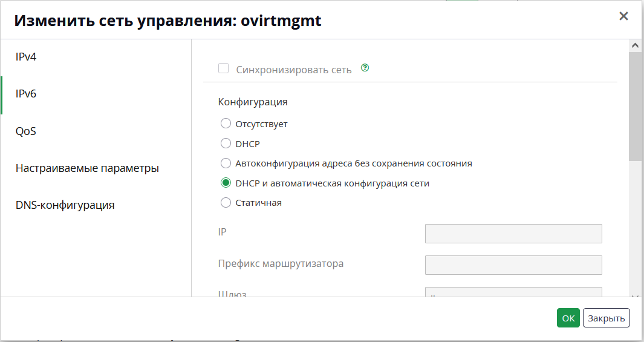Click the vertical scrollbar thumb
This screenshot has height=342, width=644.
click(x=635, y=106)
